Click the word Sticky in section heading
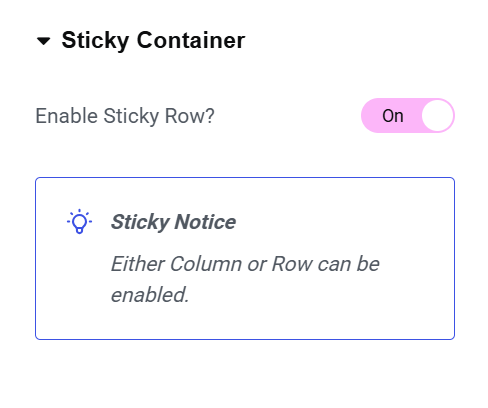The width and height of the screenshot is (488, 408). (x=95, y=41)
